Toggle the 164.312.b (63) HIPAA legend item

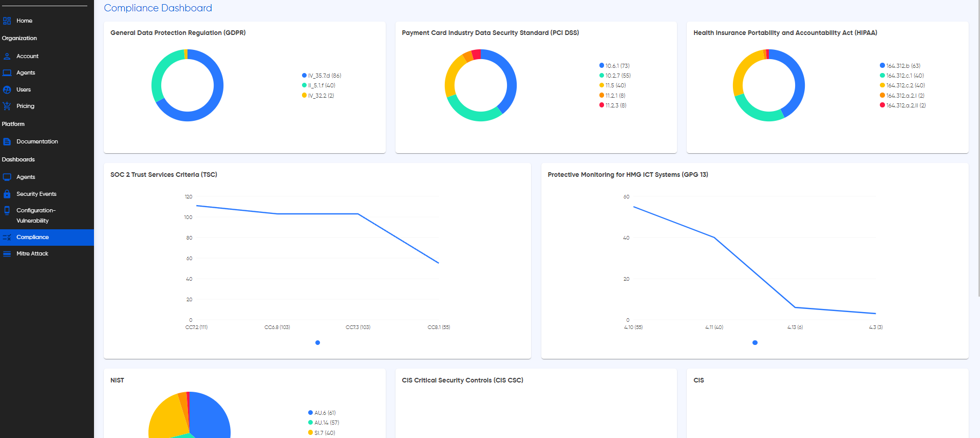coord(900,66)
